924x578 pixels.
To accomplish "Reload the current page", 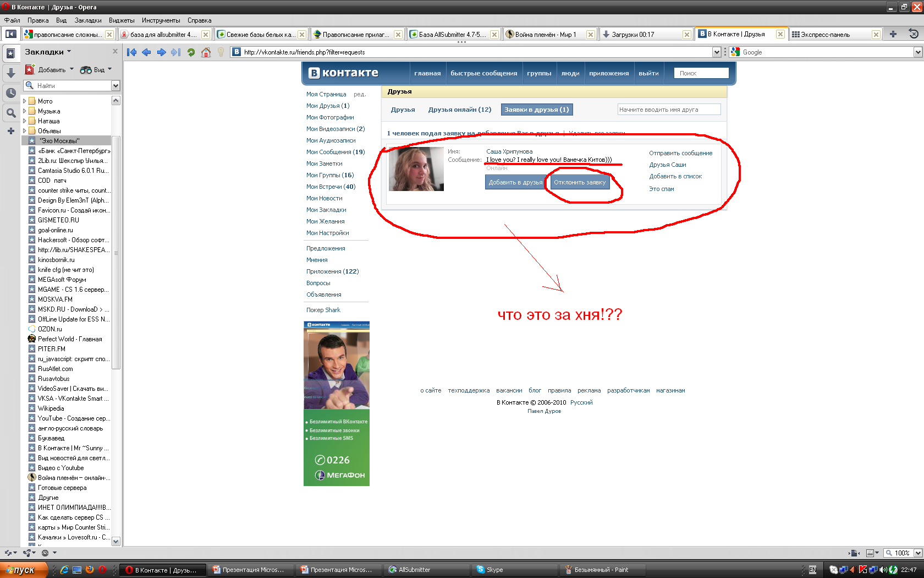I will click(x=191, y=52).
